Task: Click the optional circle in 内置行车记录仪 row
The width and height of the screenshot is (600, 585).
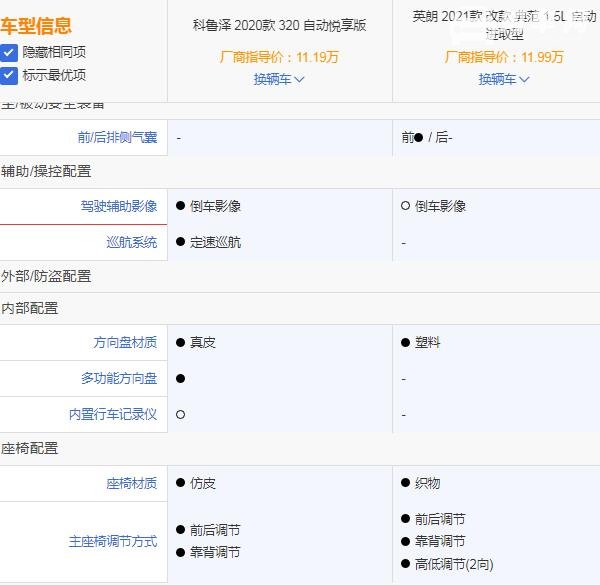Action: 181,415
